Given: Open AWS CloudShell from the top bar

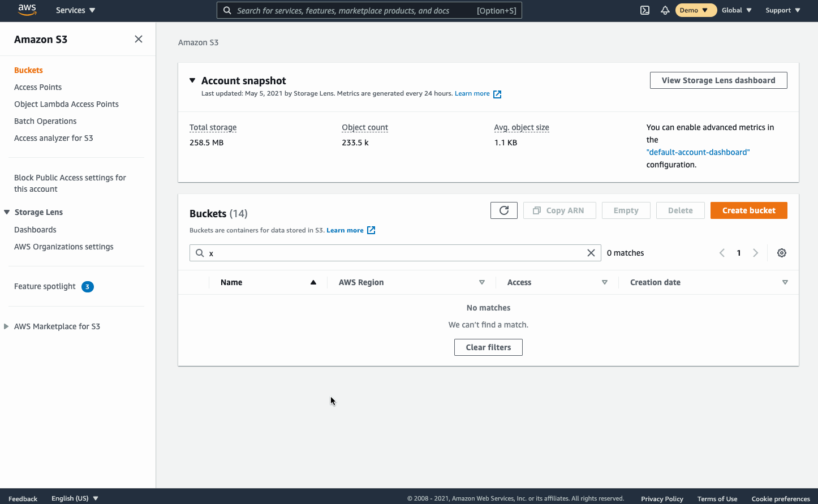Looking at the screenshot, I should click(644, 10).
